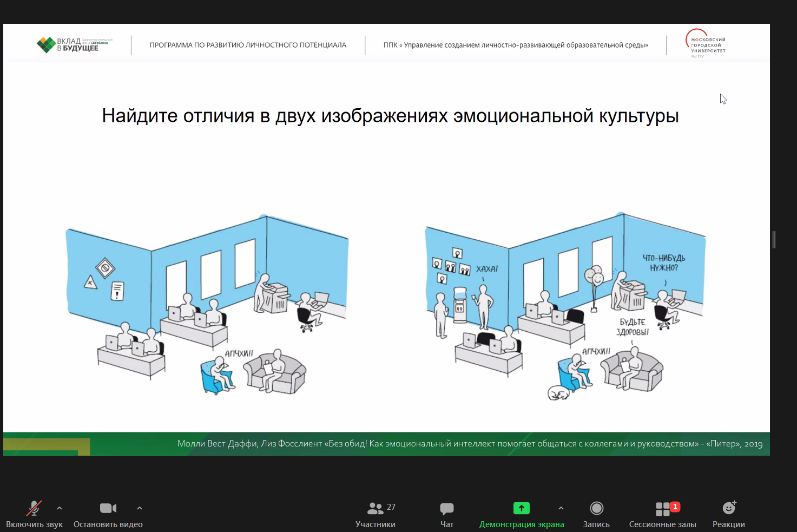Image resolution: width=797 pixels, height=532 pixels.
Task: Unmute audio with Включить звук
Action: 35,508
